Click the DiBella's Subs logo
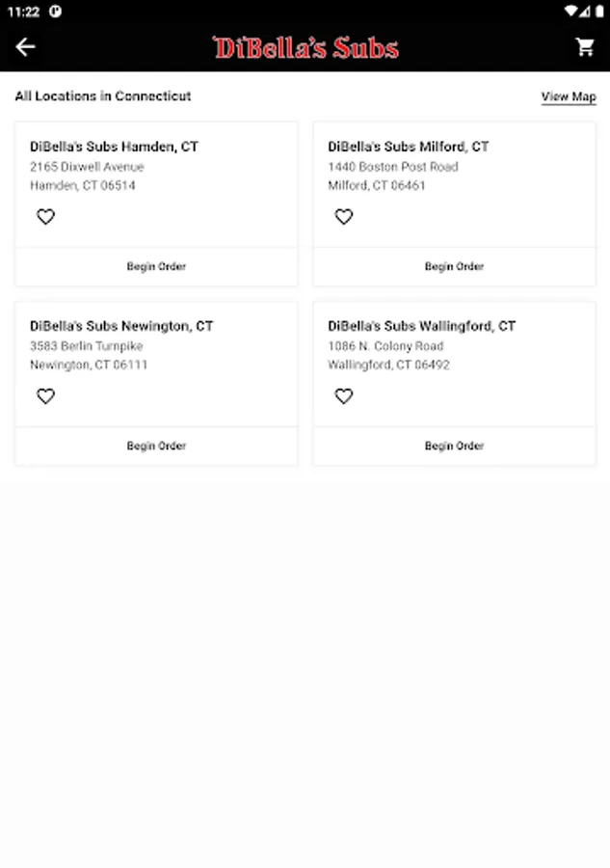610x868 pixels. (x=305, y=48)
